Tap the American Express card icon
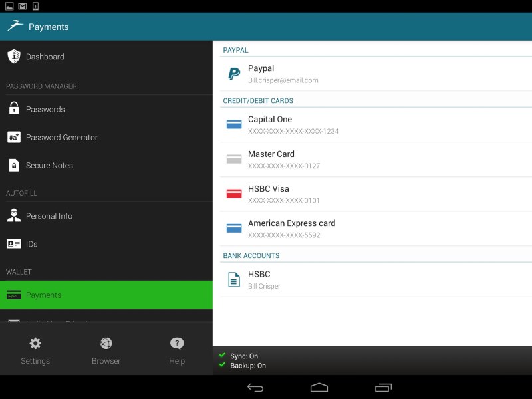Image resolution: width=532 pixels, height=399 pixels. point(234,228)
